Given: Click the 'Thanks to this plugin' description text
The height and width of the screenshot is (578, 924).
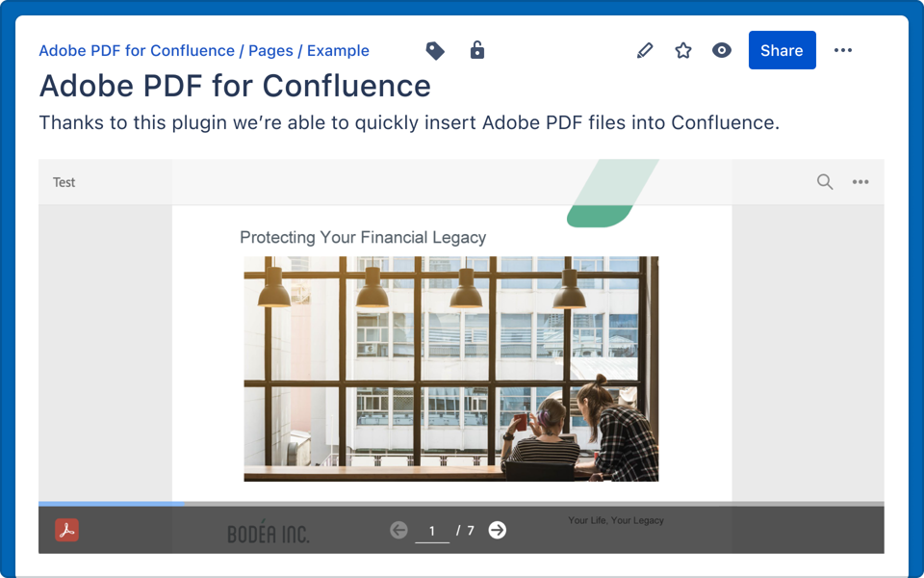Looking at the screenshot, I should [409, 122].
